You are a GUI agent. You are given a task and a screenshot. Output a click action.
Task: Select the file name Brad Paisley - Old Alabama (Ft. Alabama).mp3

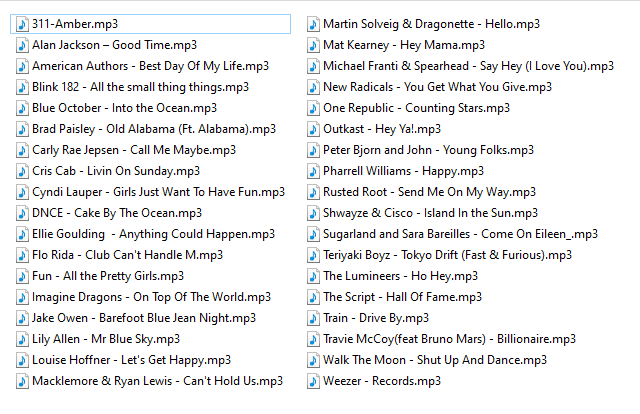point(154,129)
